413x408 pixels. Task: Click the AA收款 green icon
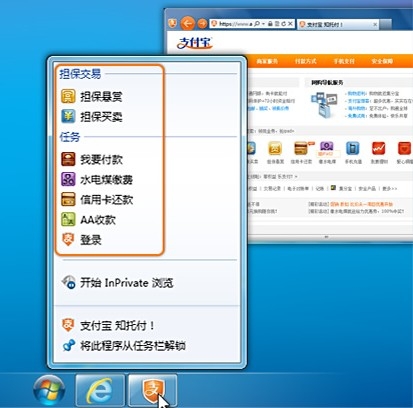68,219
